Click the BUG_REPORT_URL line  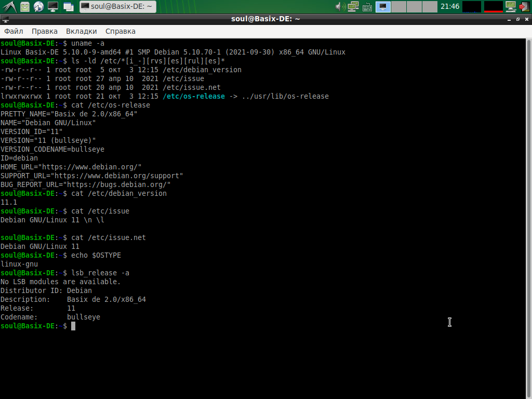point(86,184)
